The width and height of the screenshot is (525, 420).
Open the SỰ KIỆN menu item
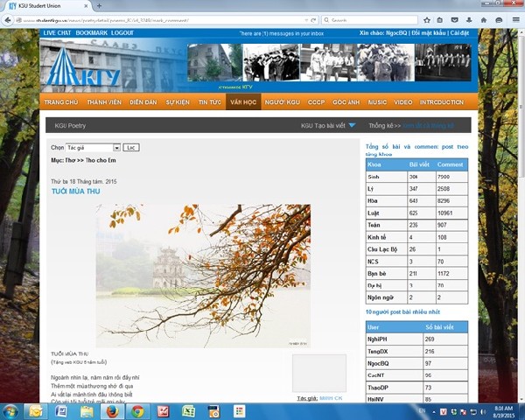tap(178, 102)
